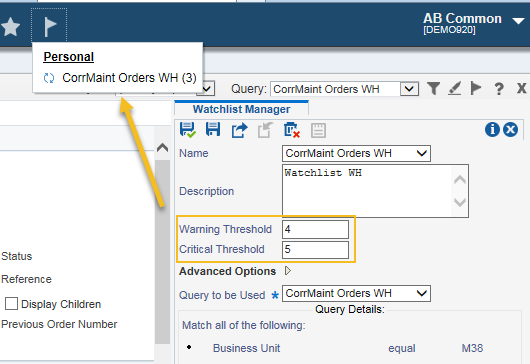
Task: Close the Watchlist Manager panel
Action: [x=510, y=129]
